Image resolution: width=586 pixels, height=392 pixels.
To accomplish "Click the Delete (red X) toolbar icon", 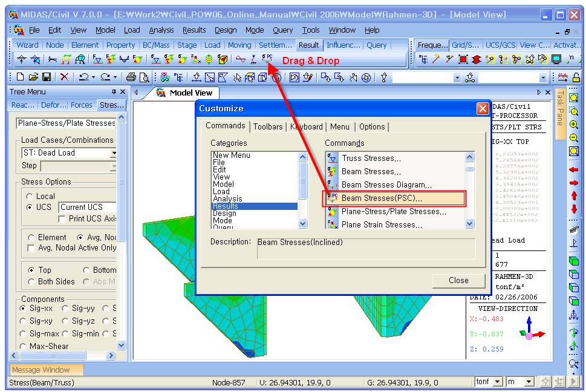I will click(x=64, y=77).
